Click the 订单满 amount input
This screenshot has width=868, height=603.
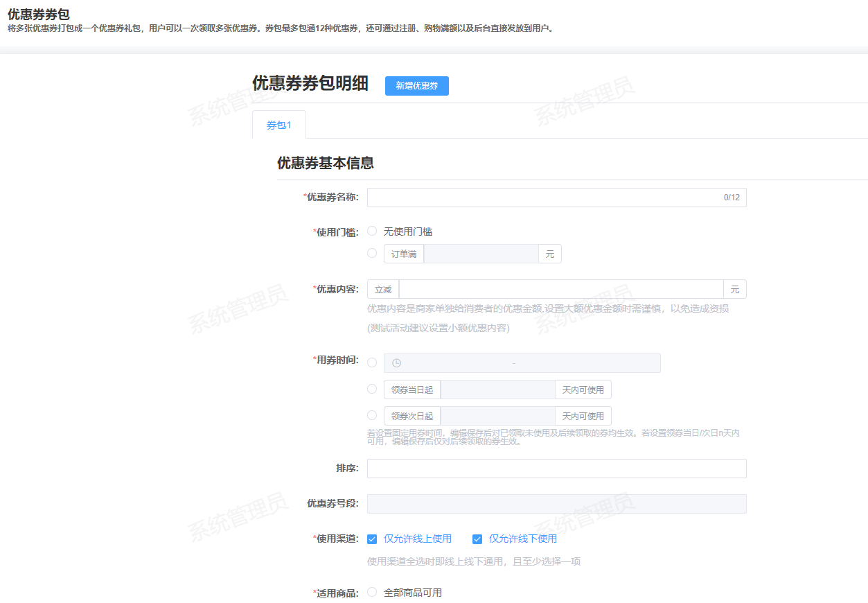[481, 254]
